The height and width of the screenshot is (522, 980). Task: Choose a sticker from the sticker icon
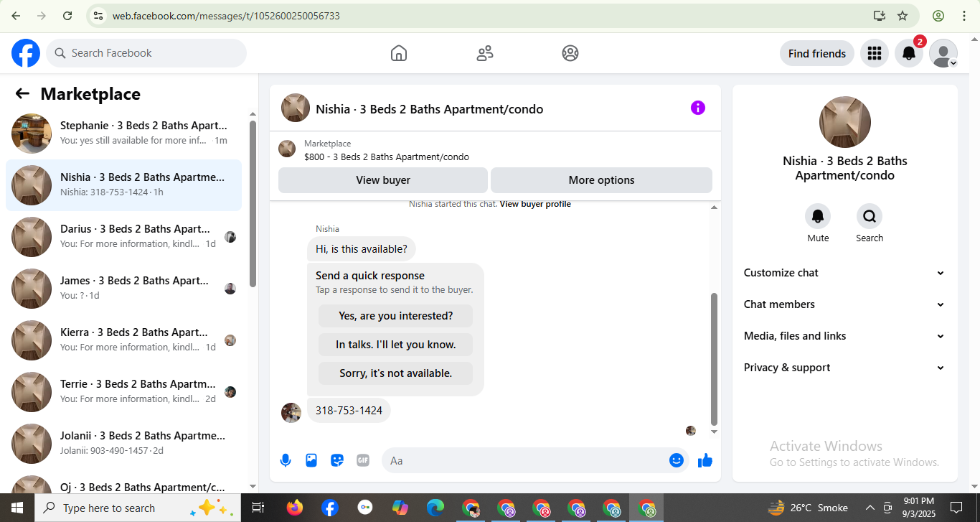click(x=337, y=460)
